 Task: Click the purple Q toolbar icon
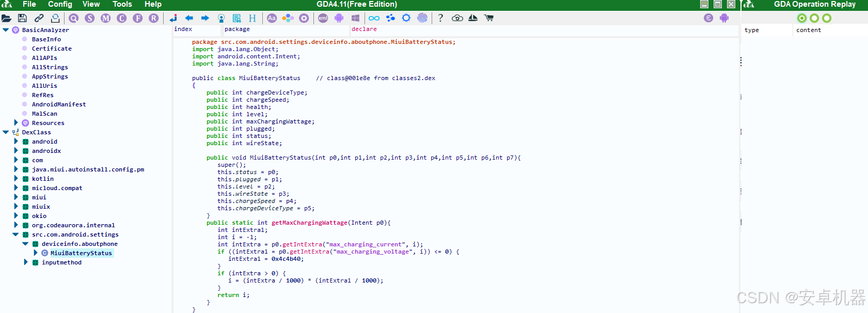click(74, 18)
